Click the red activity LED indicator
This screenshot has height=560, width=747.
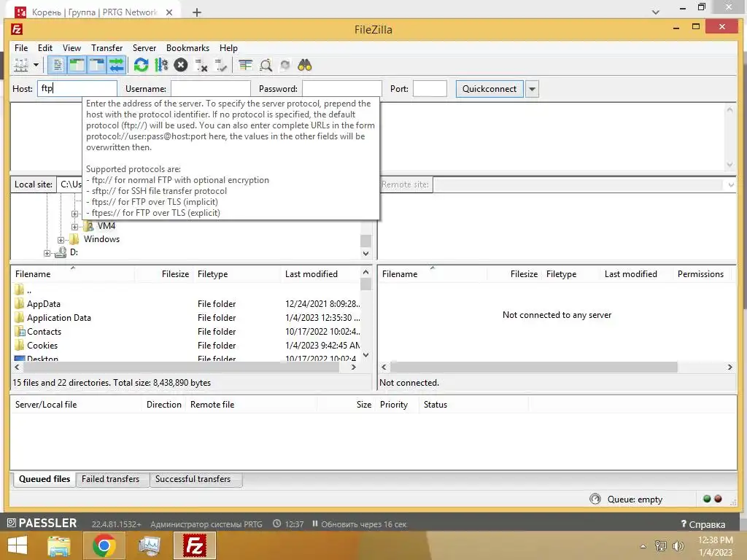(718, 499)
